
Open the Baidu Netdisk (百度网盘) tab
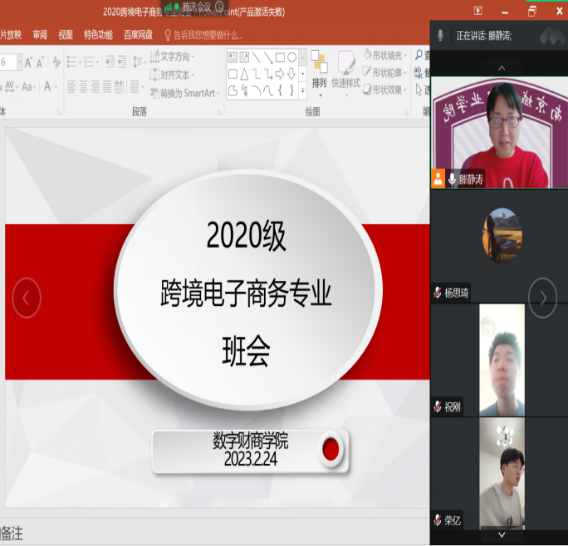click(138, 35)
